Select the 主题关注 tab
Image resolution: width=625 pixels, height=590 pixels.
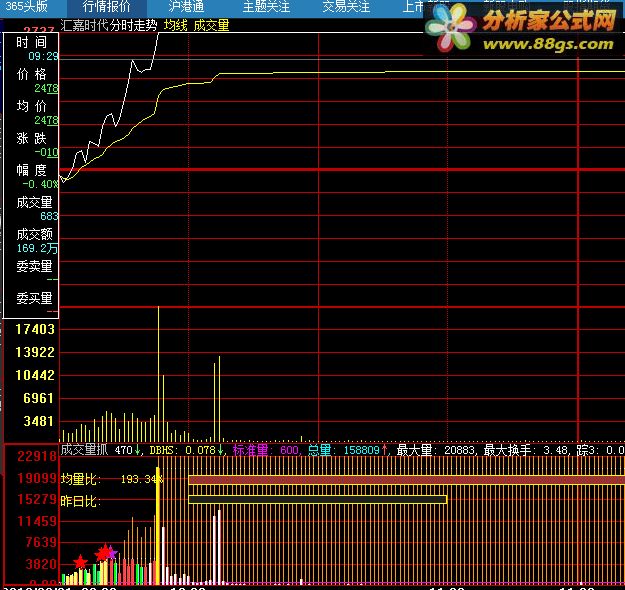coord(266,7)
